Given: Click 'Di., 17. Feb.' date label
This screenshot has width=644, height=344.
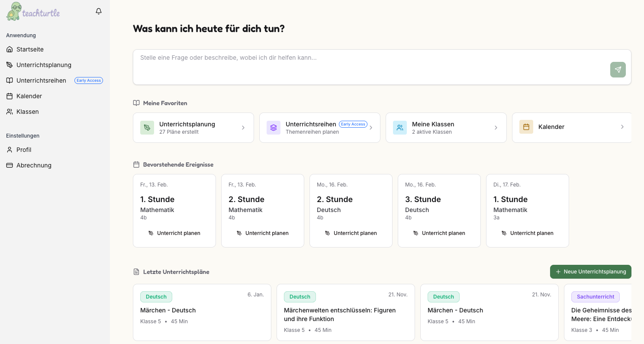Looking at the screenshot, I should click(507, 185).
